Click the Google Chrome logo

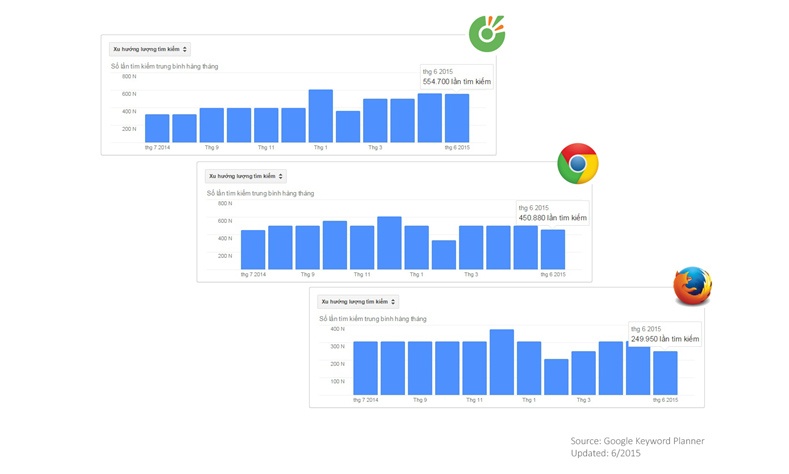click(577, 162)
